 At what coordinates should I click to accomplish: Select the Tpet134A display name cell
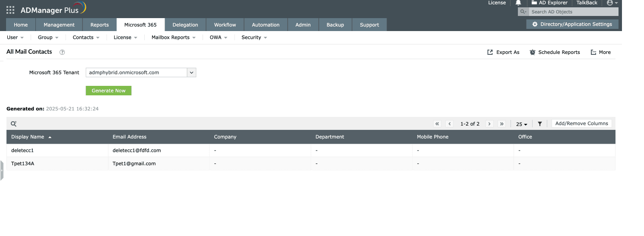tap(57, 164)
